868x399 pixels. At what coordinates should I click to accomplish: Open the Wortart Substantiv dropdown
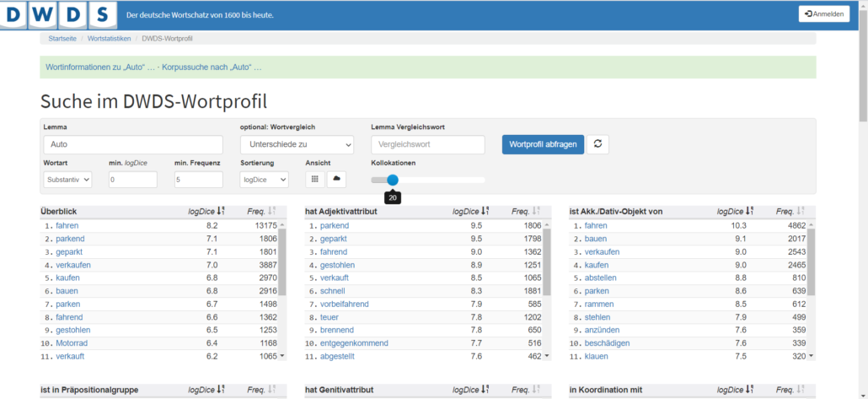coord(67,180)
